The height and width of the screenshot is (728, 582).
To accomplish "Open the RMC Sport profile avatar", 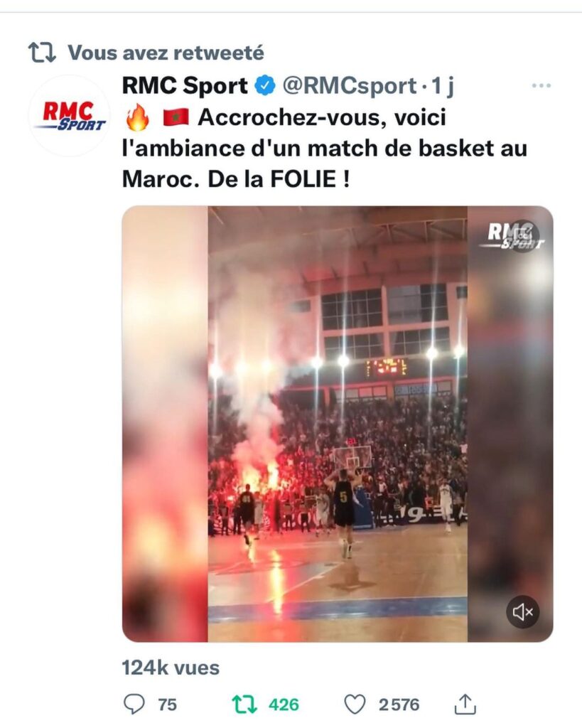I will (x=70, y=116).
